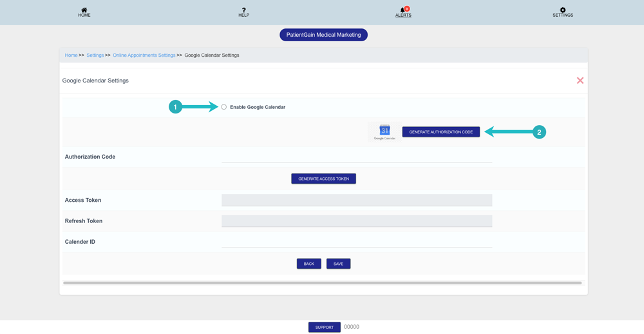644x334 pixels.
Task: Follow the Settings breadcrumb link
Action: click(95, 55)
